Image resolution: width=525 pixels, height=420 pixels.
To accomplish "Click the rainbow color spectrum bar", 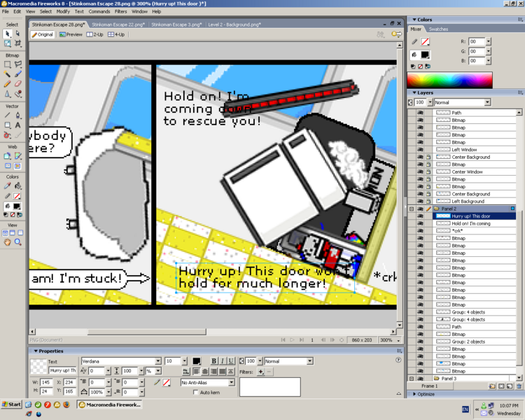I will 449,79.
